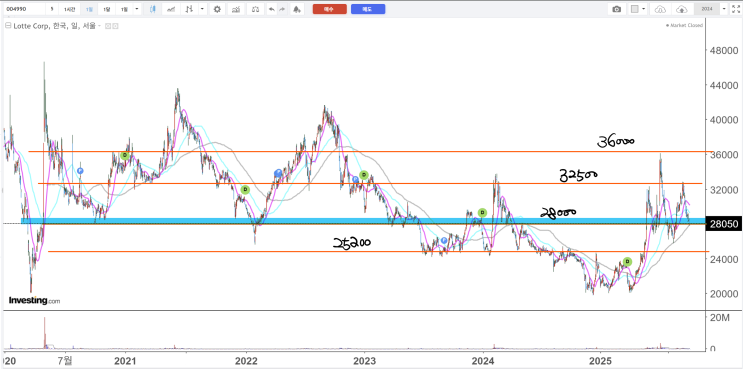Take chart snapshot with camera icon
This screenshot has width=743, height=369.
pos(616,9)
